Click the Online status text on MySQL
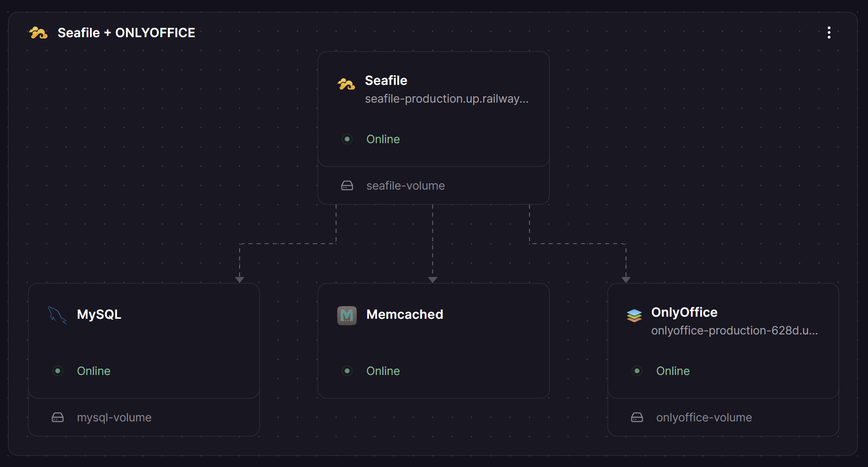868x467 pixels. coord(93,371)
